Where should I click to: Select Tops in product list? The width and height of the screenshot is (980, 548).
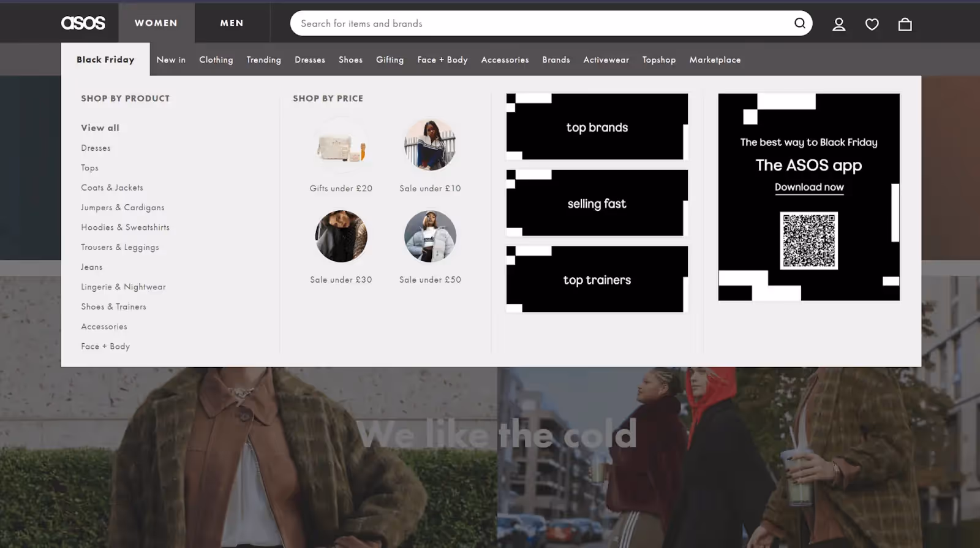coord(90,167)
